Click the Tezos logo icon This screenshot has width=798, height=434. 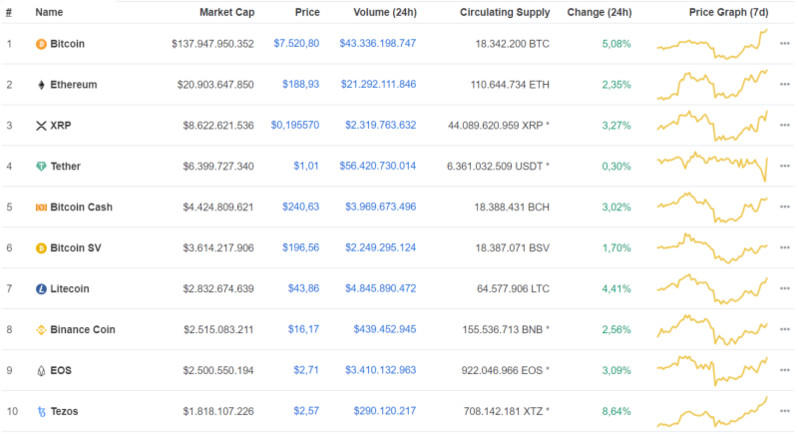41,411
